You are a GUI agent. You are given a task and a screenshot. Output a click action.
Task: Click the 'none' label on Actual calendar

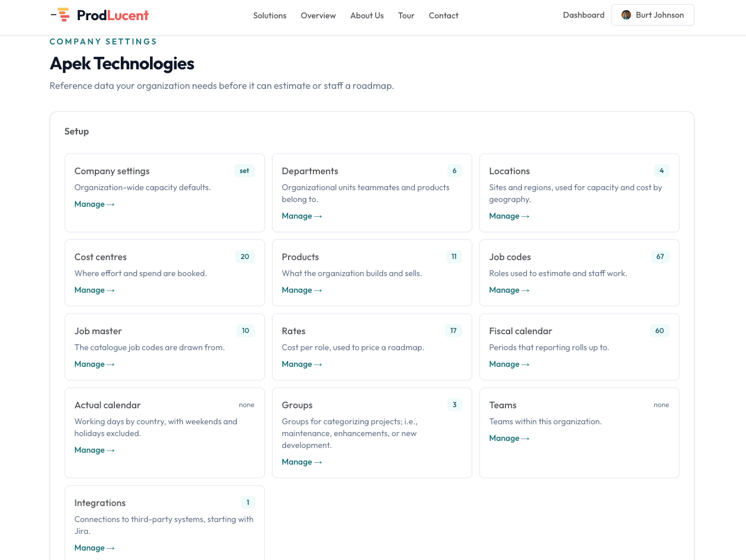(246, 405)
